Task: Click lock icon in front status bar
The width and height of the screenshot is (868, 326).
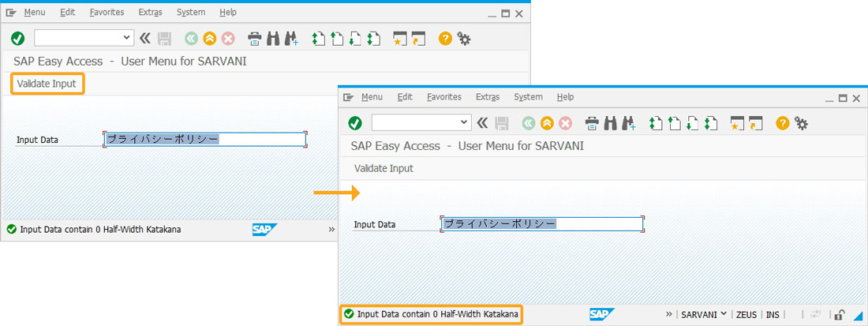Action: 840,315
